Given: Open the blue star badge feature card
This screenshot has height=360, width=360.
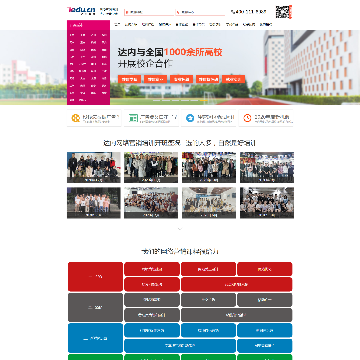Looking at the screenshot, I should click(x=209, y=118).
